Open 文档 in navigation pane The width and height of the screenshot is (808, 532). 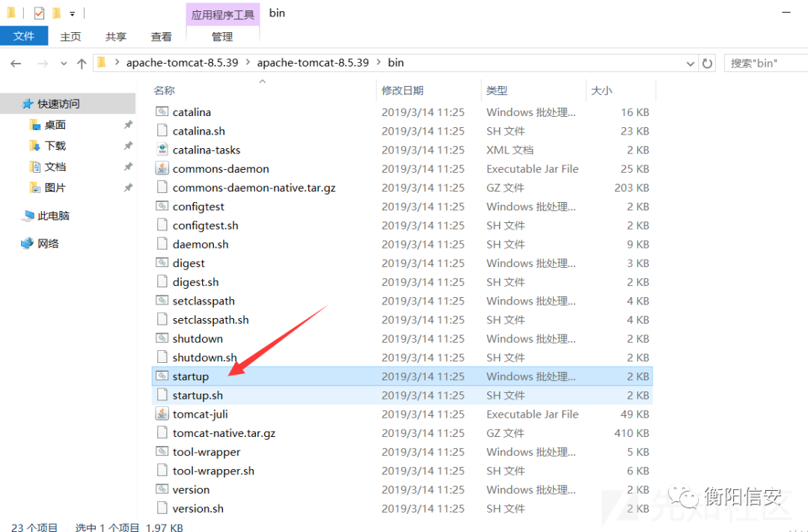55,167
